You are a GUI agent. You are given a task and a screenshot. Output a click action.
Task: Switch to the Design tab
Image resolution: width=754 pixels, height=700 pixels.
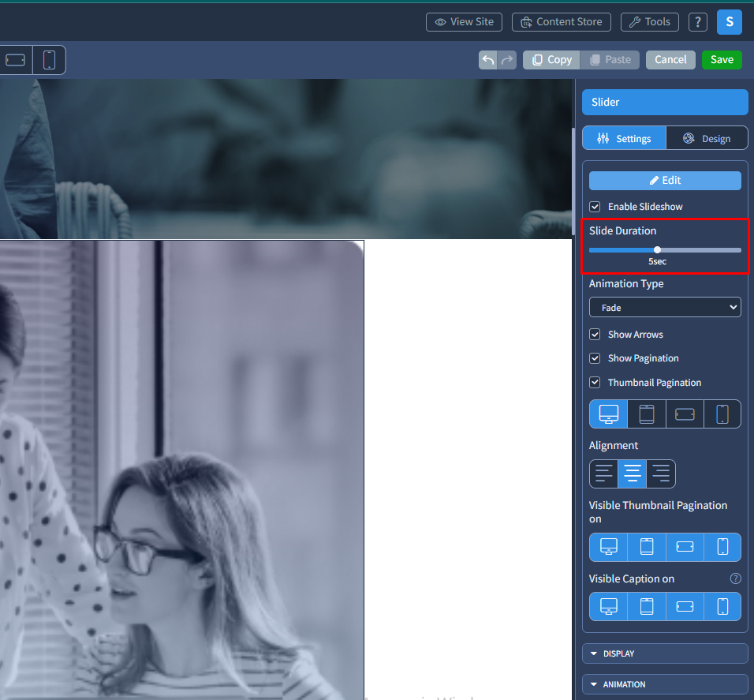pyautogui.click(x=707, y=139)
